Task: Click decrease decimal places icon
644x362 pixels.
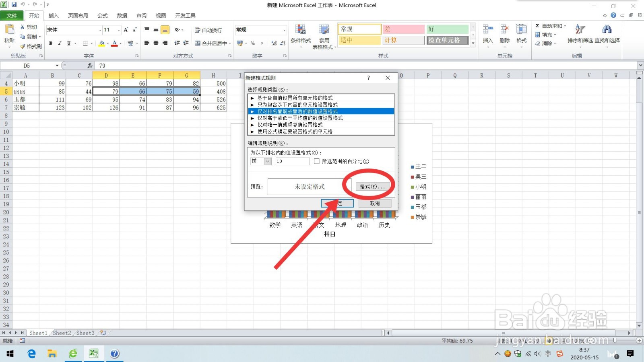Action: (x=283, y=43)
